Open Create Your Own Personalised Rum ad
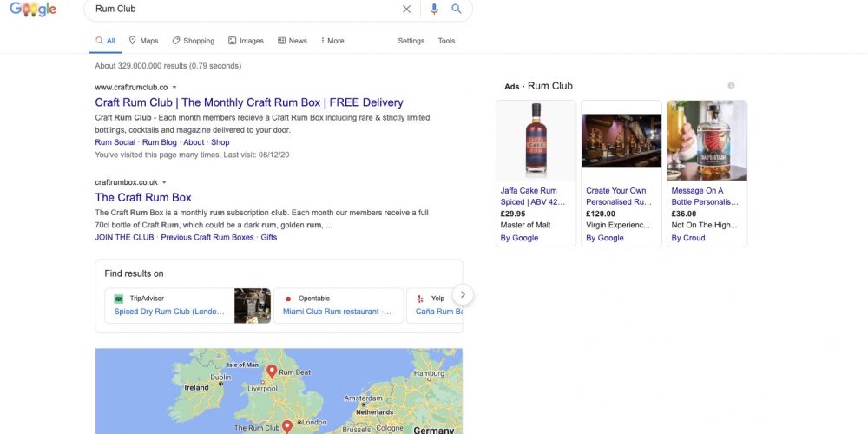Screen dimensions: 868x434 pos(619,196)
